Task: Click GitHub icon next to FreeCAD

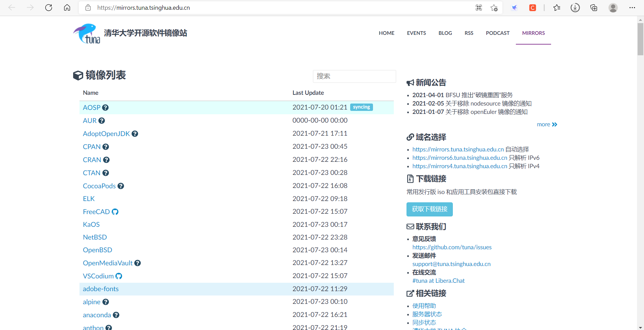Action: 115,212
